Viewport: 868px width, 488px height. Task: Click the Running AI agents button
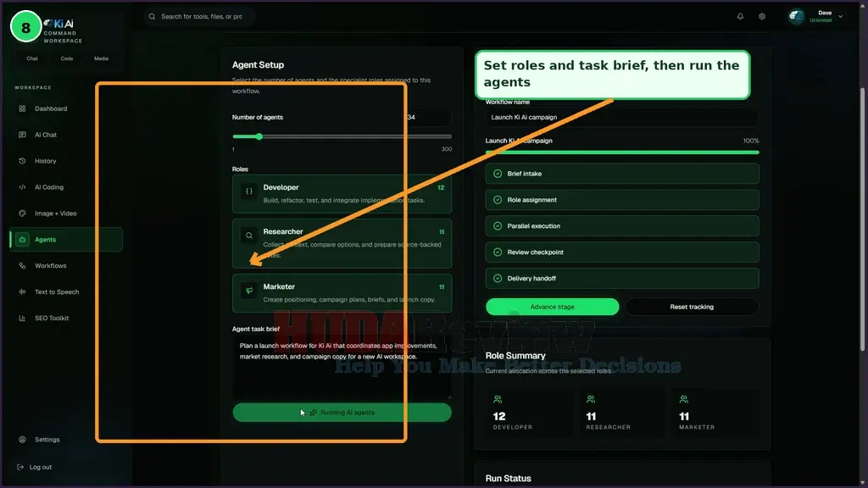[x=342, y=413]
